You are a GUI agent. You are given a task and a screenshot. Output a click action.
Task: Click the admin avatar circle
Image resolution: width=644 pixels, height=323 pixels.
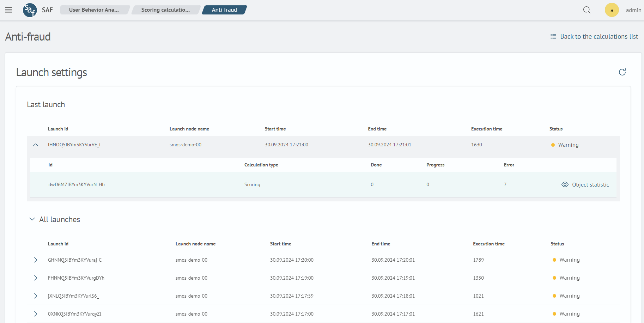(612, 10)
